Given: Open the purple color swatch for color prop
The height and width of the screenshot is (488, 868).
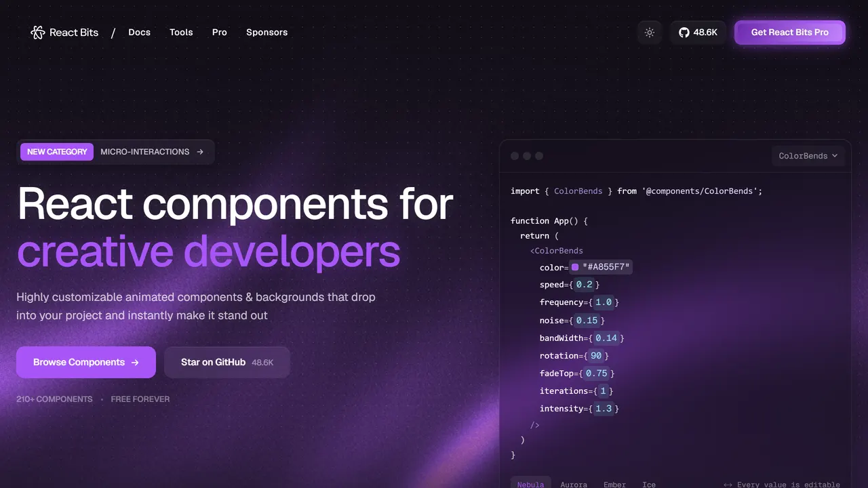Looking at the screenshot, I should (x=575, y=268).
